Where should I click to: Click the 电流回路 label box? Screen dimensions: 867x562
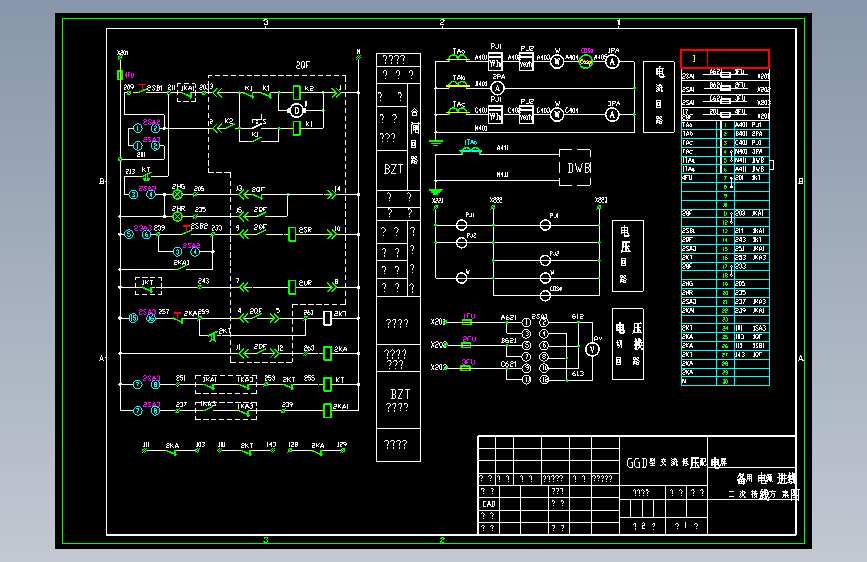(659, 97)
